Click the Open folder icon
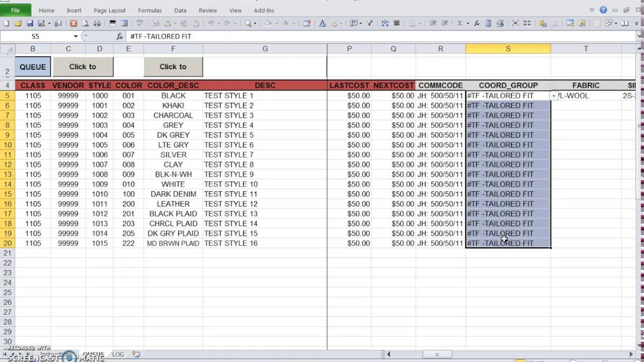 18,23
